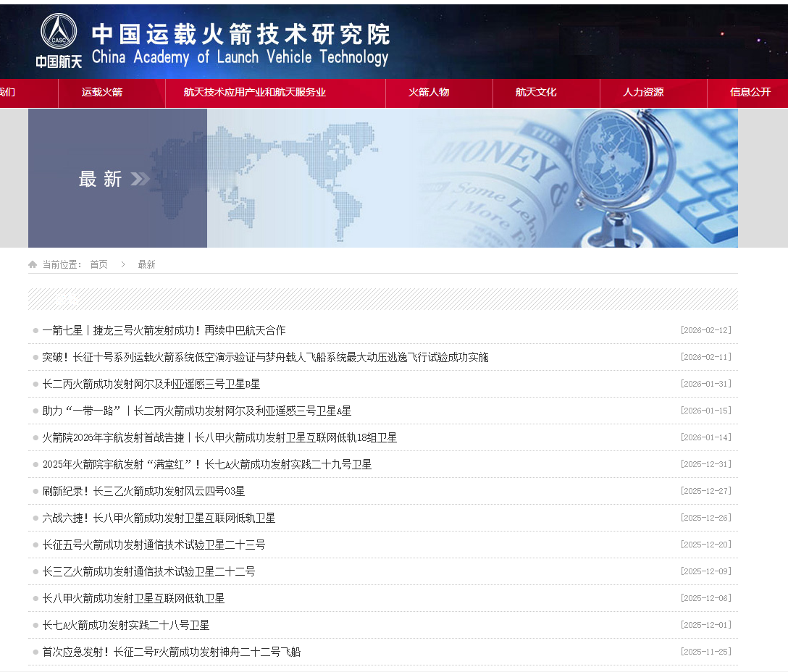Read the 2026年宇航发射首战告捷 article

point(219,437)
